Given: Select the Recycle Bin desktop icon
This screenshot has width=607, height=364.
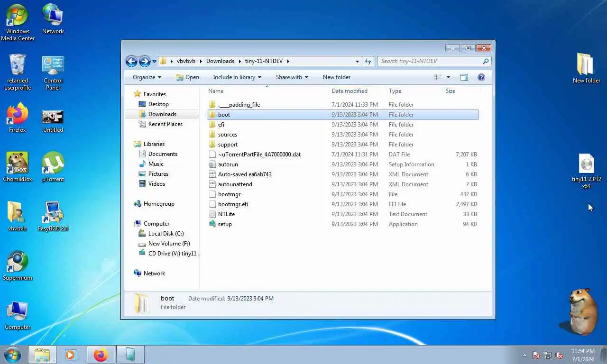Looking at the screenshot, I should pyautogui.click(x=18, y=72).
